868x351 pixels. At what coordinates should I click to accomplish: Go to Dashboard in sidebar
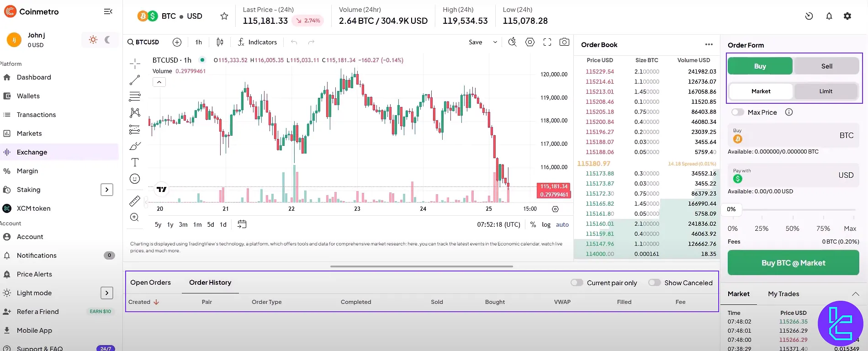click(x=34, y=77)
